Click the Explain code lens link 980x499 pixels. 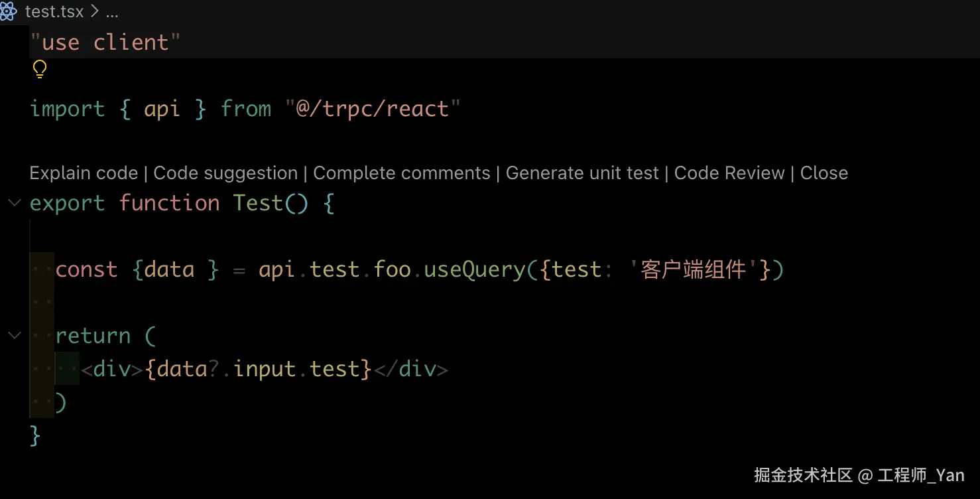pos(84,173)
